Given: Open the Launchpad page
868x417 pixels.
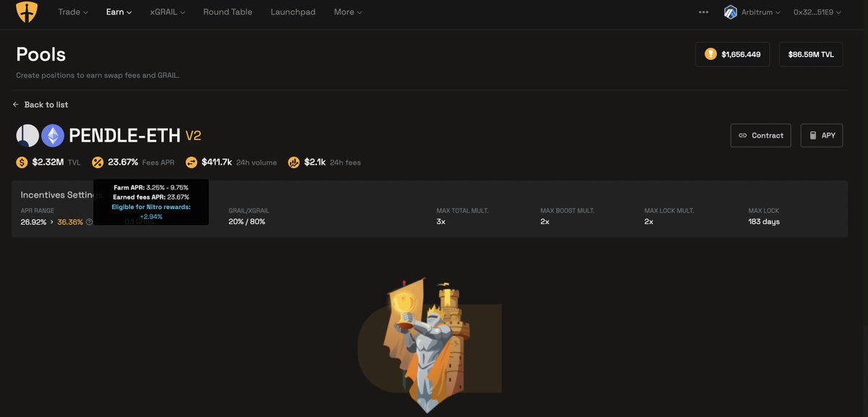Looking at the screenshot, I should 293,12.
